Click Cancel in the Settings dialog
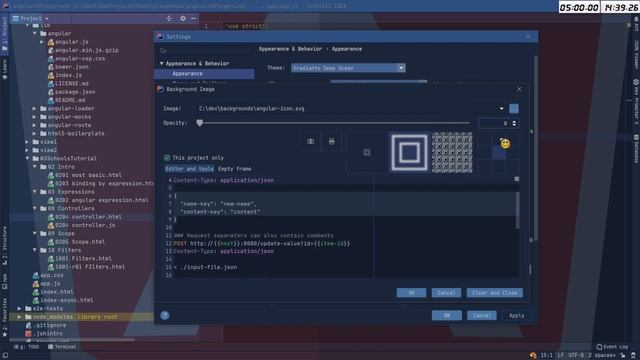 (x=482, y=316)
